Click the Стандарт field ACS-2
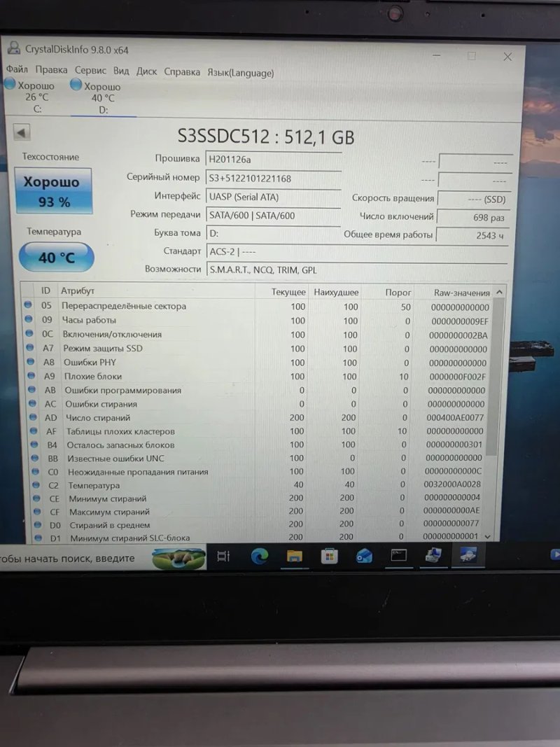The height and width of the screenshot is (747, 560). pyautogui.click(x=357, y=251)
